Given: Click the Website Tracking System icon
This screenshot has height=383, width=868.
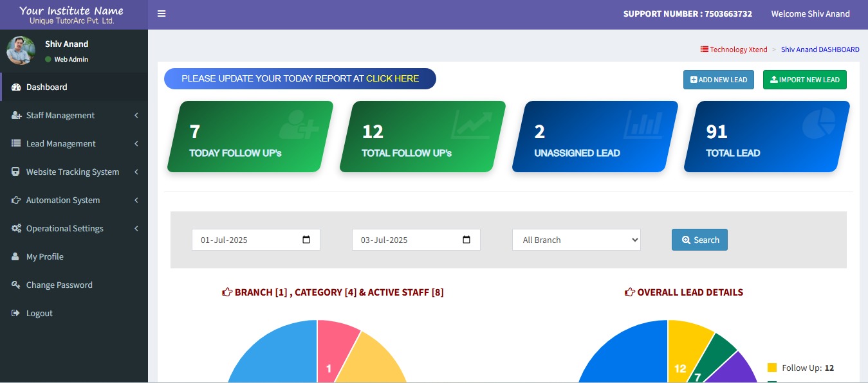Looking at the screenshot, I should click(16, 172).
